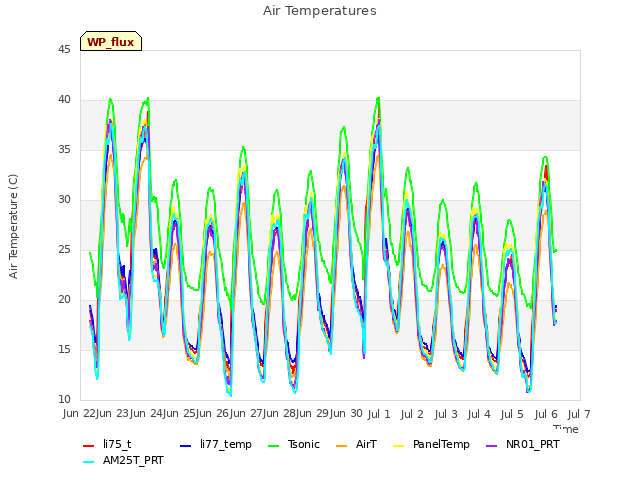Image resolution: width=640 pixels, height=480 pixels.
Task: Click the 10 y-axis tick label
Action: (x=64, y=399)
